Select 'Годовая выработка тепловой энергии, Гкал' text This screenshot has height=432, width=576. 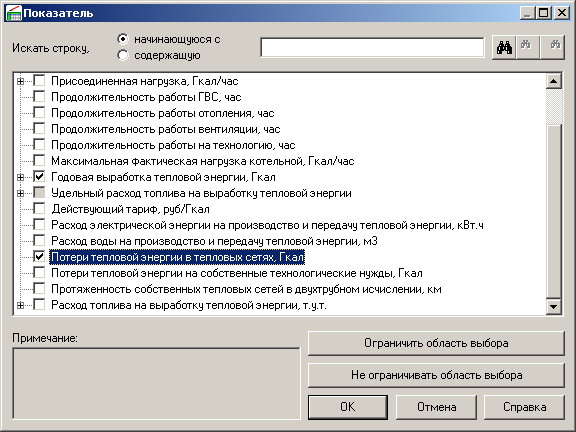tap(163, 177)
